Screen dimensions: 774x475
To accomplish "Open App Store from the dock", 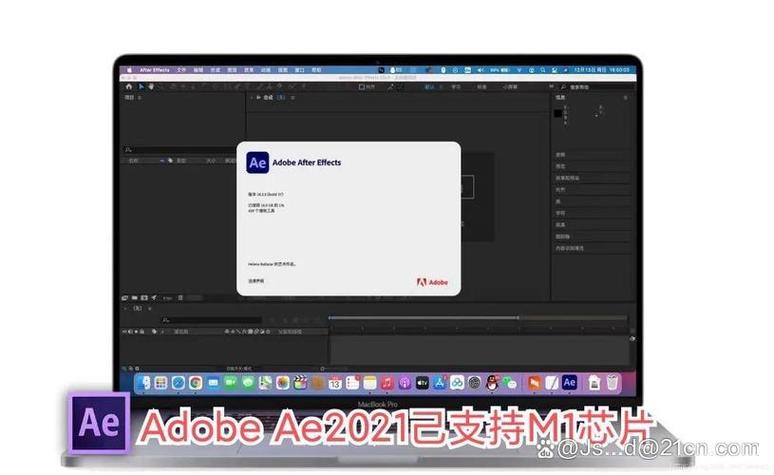I will 439,383.
